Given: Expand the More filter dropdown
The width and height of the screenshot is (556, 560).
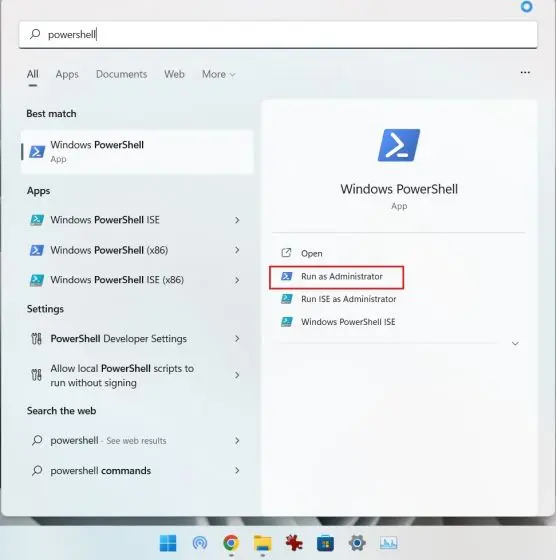Looking at the screenshot, I should pos(219,74).
